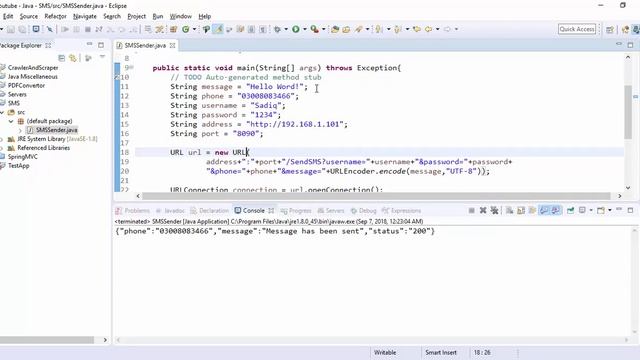Switch to the Progress tab
640x360 pixels.
click(x=296, y=211)
